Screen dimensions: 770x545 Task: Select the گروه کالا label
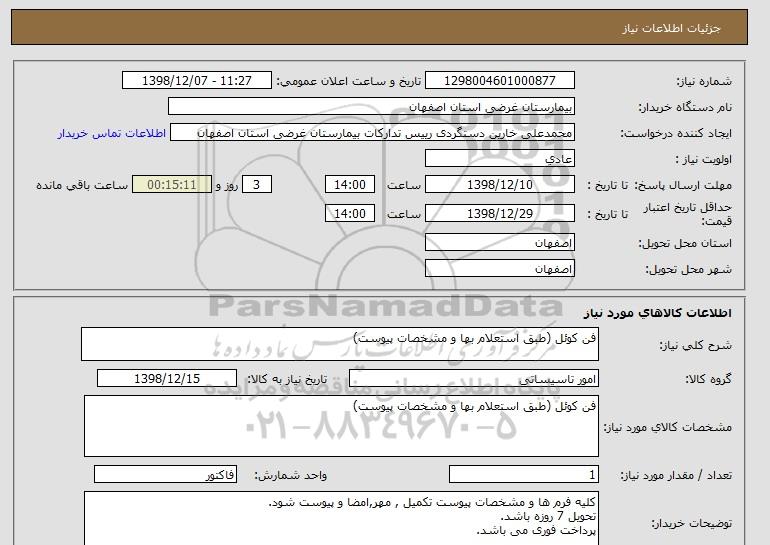[x=709, y=379]
